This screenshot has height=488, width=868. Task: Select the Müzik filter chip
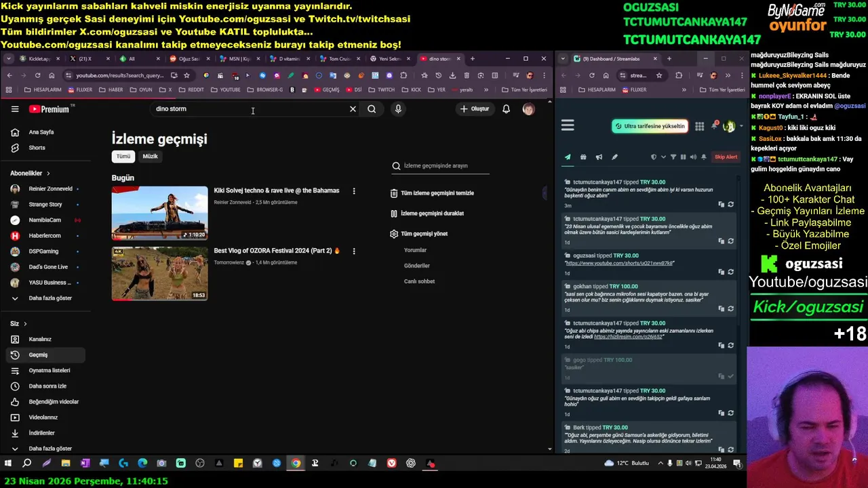pyautogui.click(x=150, y=157)
